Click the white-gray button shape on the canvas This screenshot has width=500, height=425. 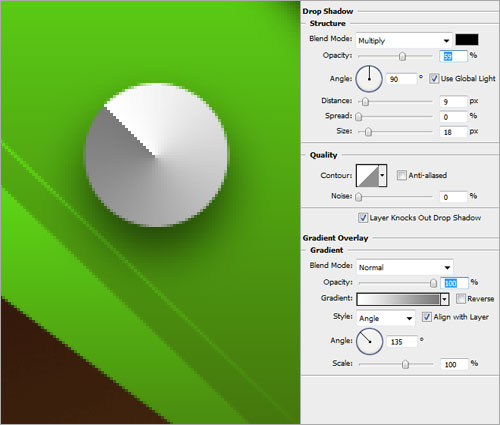[156, 155]
